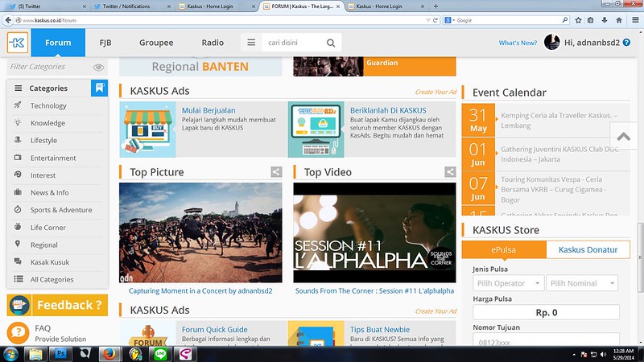Viewport: 644px width, 362px height.
Task: Open the Life Corner category
Action: (x=47, y=227)
